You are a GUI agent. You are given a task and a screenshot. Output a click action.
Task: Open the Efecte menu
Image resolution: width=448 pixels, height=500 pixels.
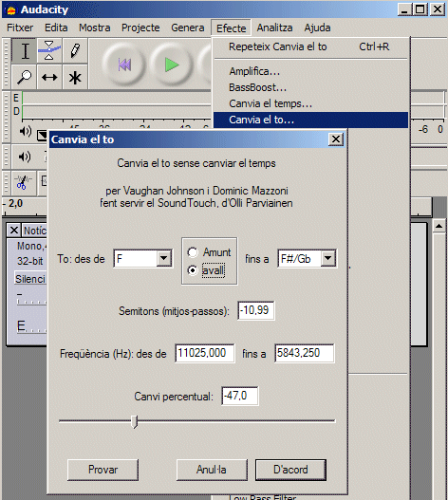(231, 28)
